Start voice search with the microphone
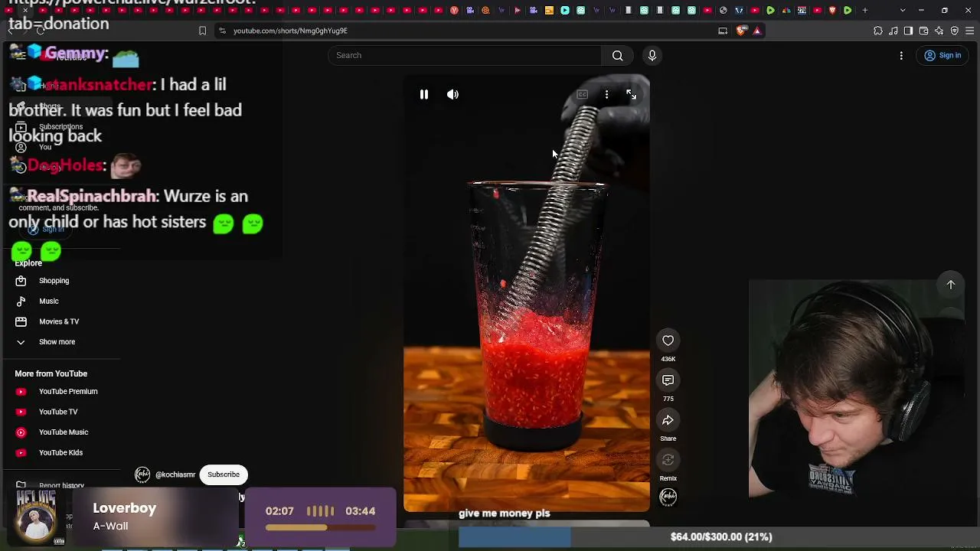The width and height of the screenshot is (980, 551). (x=652, y=55)
